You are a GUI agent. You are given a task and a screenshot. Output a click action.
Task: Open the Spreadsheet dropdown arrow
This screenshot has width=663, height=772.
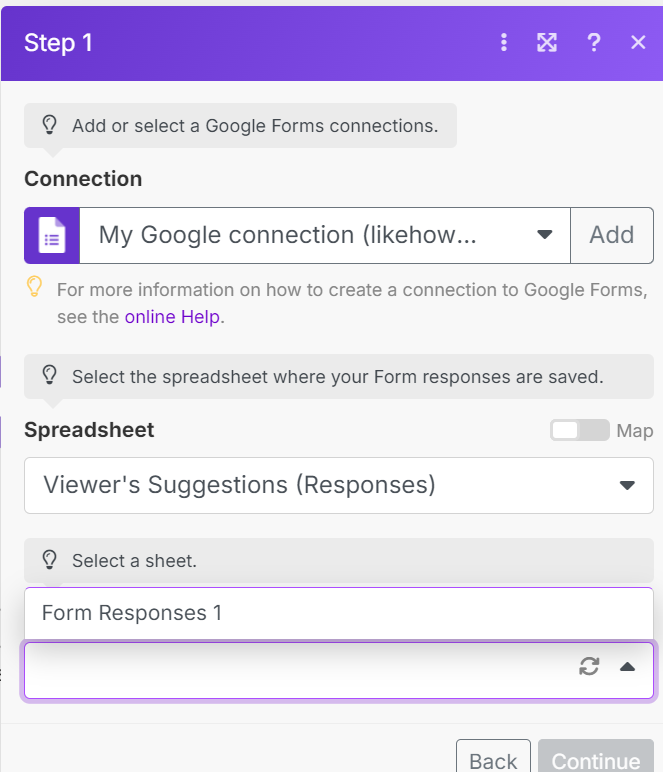[x=627, y=486]
